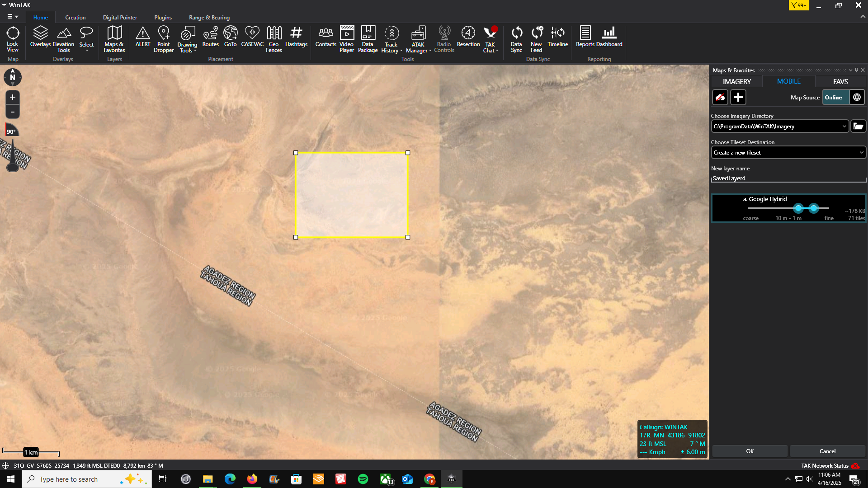This screenshot has width=868, height=488.
Task: Zoom out the map with minus button
Action: click(x=13, y=112)
